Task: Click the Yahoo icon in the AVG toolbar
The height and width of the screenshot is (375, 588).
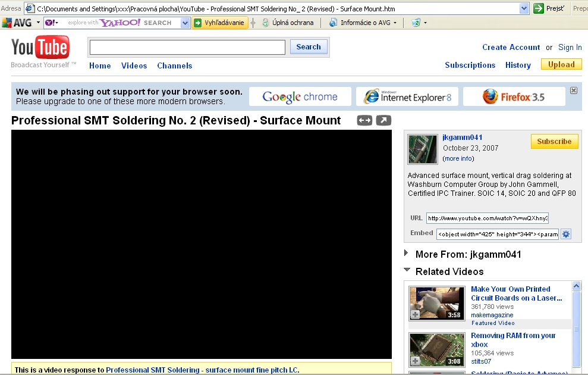Action: (x=50, y=23)
